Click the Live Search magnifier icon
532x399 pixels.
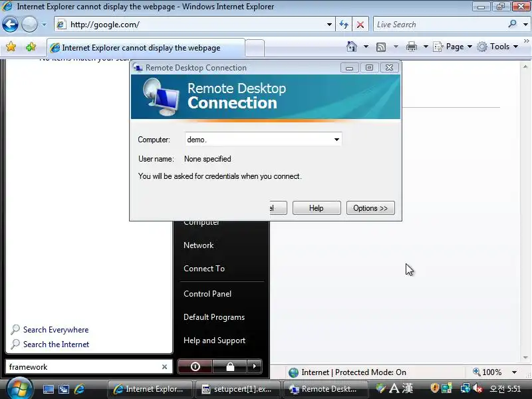pos(512,24)
